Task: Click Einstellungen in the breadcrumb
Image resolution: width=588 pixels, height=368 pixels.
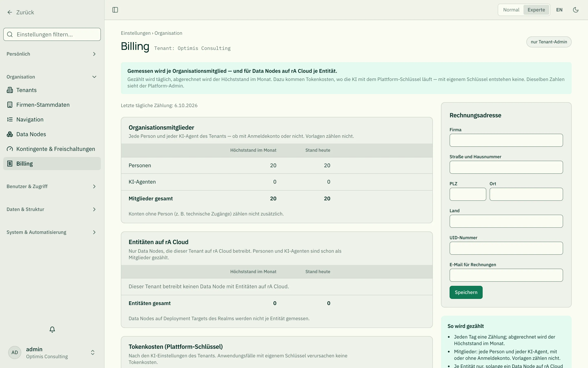Action: (x=136, y=33)
